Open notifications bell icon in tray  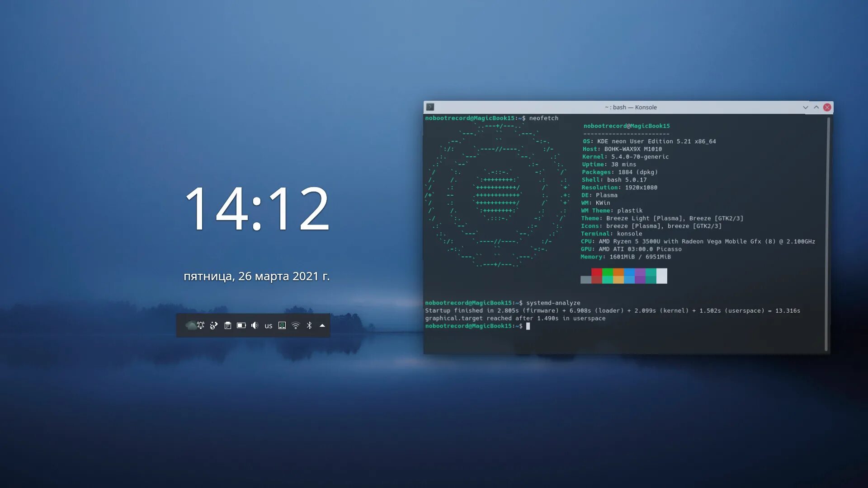[201, 325]
